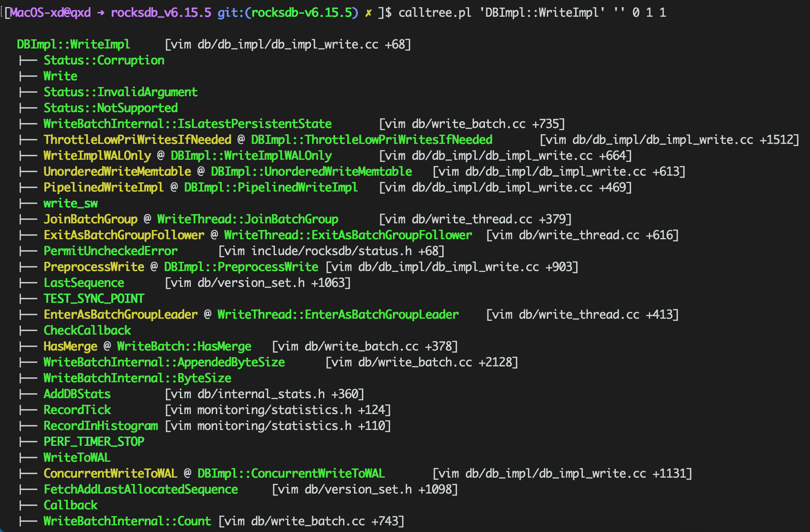Click the vim db_impl_write.cc +1131 location
Viewport: 810px width, 532px height.
pos(562,473)
